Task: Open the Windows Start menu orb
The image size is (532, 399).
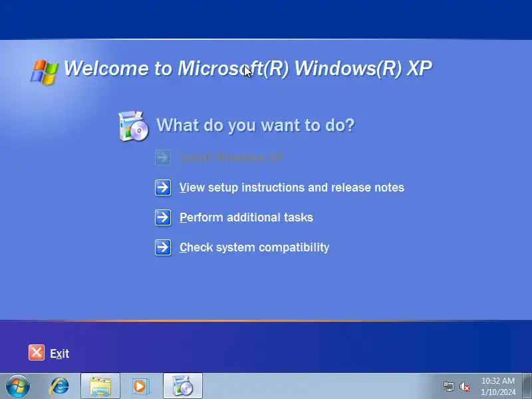Action: point(18,386)
